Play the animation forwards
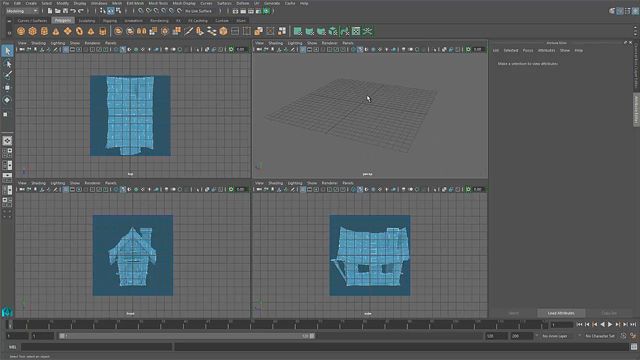 coord(610,324)
